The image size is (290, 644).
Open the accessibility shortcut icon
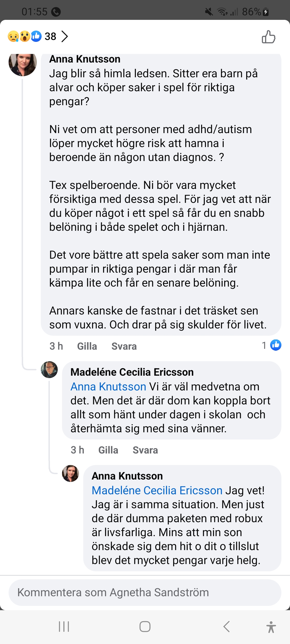point(271,627)
